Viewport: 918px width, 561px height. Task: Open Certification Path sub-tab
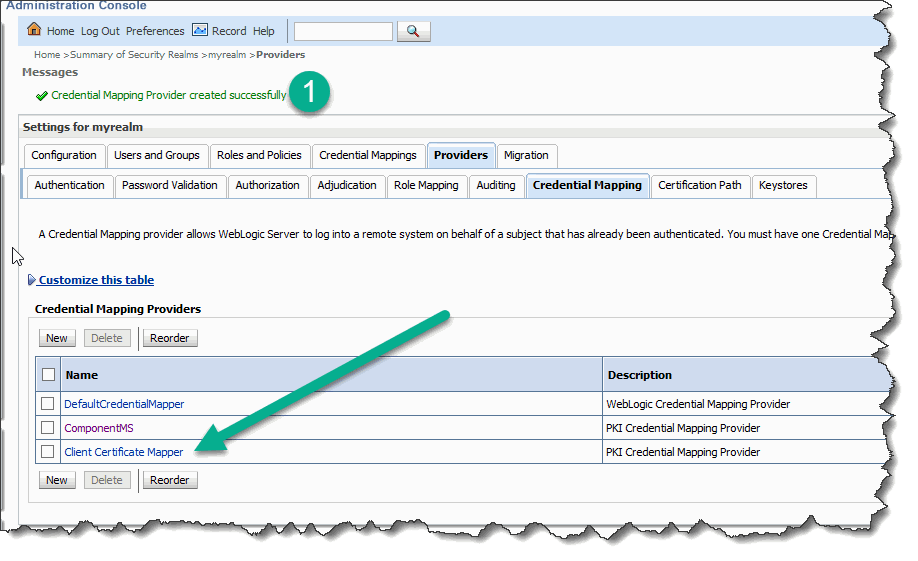tap(700, 186)
